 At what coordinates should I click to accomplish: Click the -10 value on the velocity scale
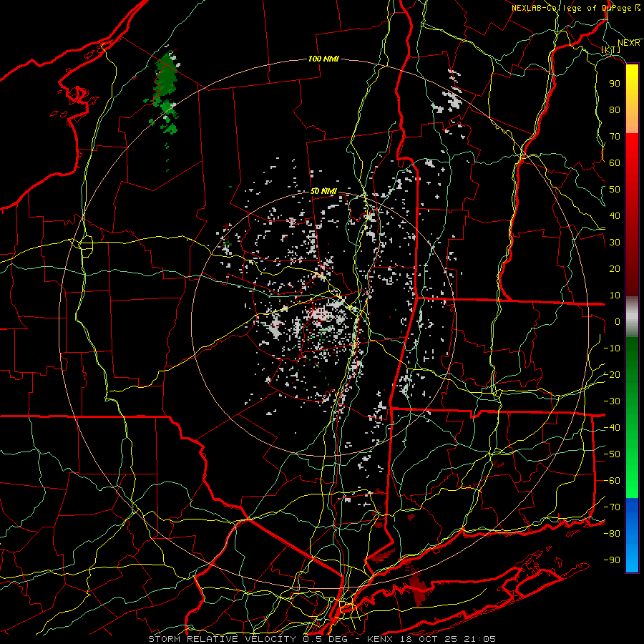[612, 348]
